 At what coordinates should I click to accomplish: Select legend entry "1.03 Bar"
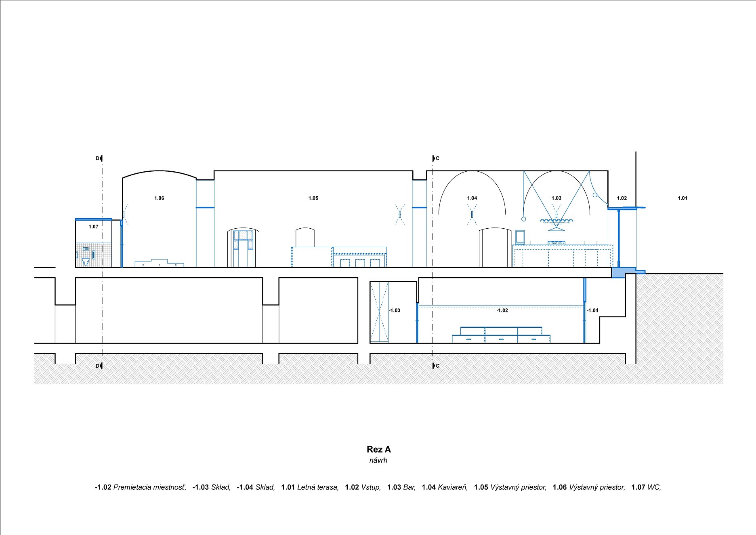[401, 487]
